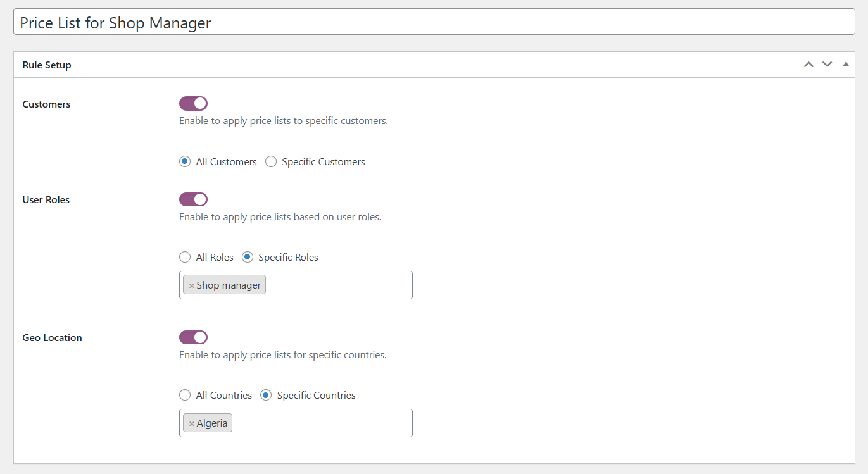Collapse the Rule Setup panel

(x=846, y=64)
